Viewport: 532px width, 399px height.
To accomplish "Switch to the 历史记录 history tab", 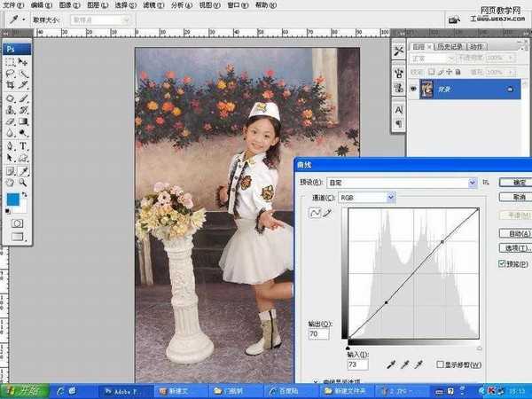I will [x=450, y=46].
